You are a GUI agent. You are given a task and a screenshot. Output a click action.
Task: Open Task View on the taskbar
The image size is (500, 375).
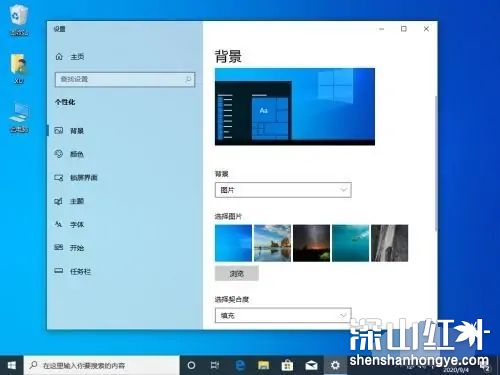tap(215, 365)
